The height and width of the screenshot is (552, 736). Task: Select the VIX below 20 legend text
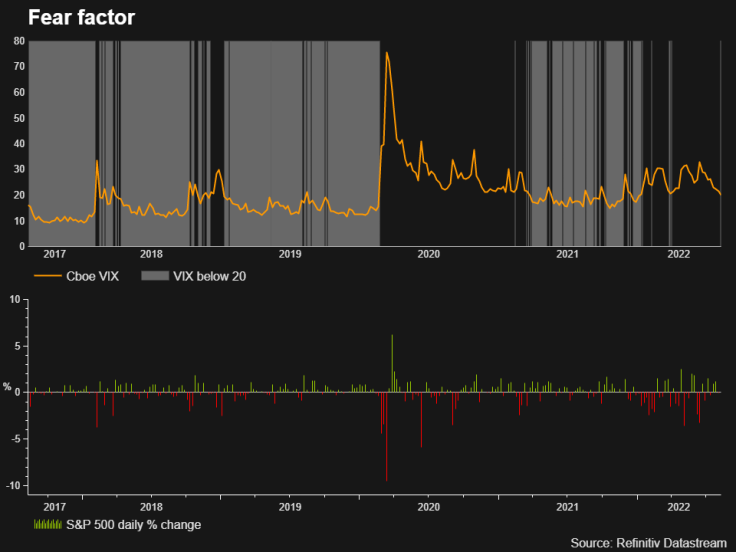click(x=209, y=276)
